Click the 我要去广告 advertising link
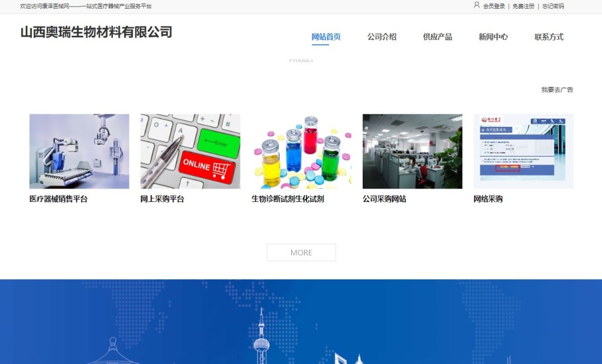Screen dimensions: 602x364 point(557,89)
